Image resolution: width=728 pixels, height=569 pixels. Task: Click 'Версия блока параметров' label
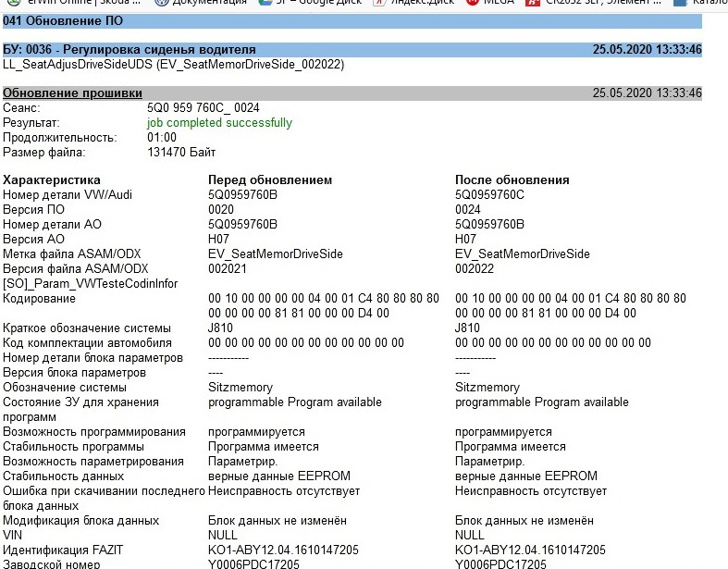coord(74,373)
